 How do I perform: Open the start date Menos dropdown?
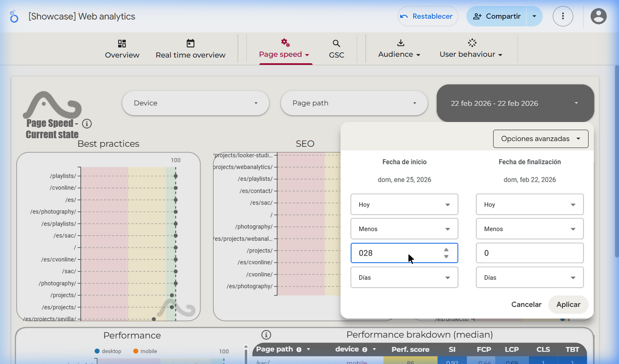tap(404, 229)
